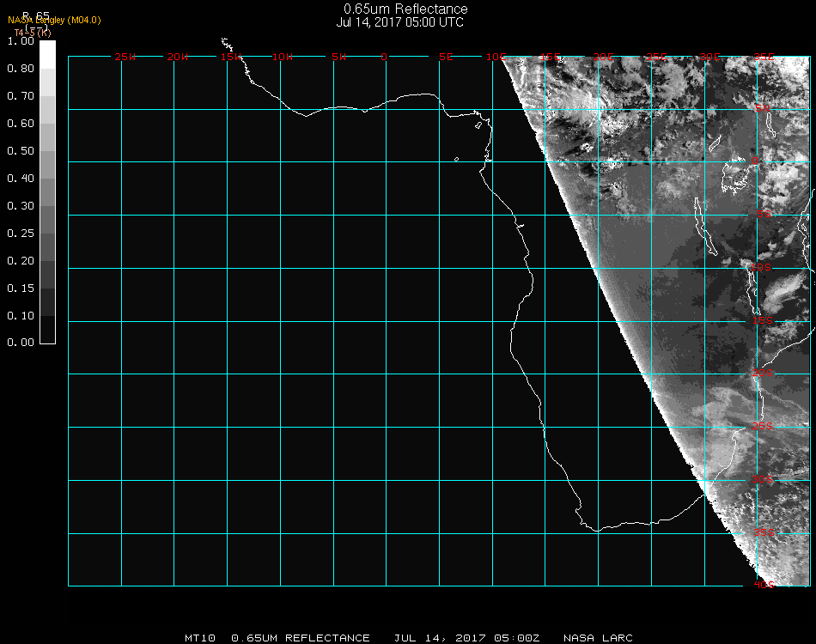
Task: Click the 25W longitude label
Action: point(125,57)
